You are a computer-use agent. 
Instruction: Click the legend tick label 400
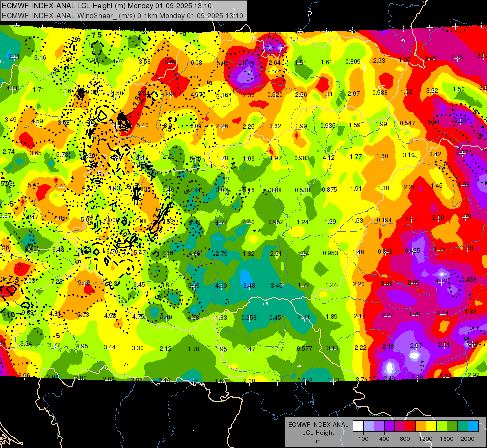384,439
